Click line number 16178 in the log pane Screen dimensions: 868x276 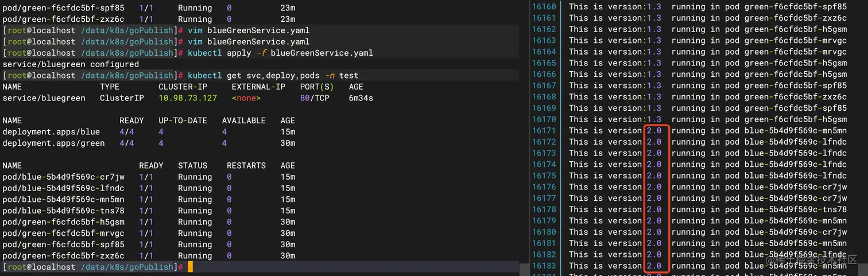click(544, 209)
